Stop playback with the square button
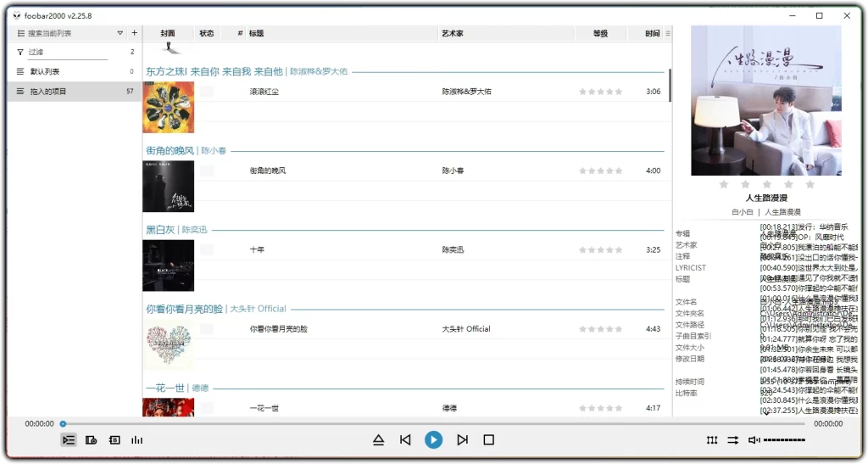868x464 pixels. tap(489, 439)
